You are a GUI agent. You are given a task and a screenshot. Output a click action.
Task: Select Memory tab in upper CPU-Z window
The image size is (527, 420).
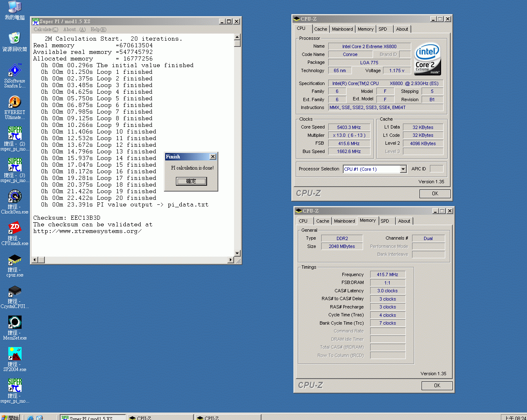[x=366, y=29]
